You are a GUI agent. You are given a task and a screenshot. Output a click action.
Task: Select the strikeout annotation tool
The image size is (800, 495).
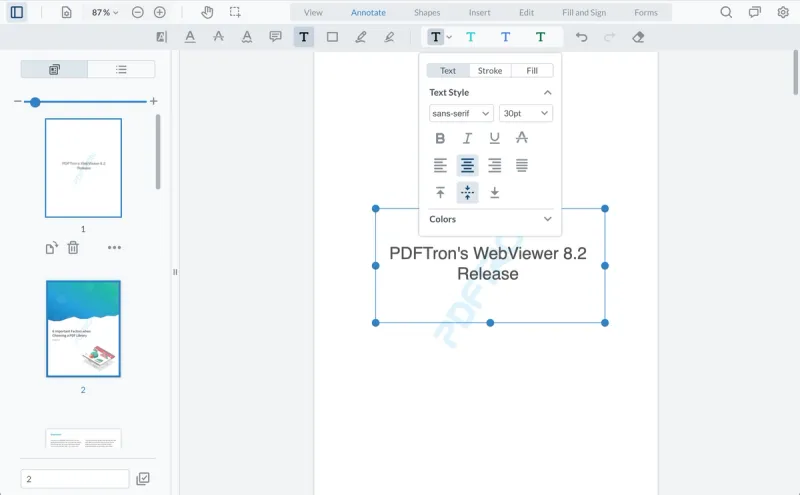tap(218, 37)
